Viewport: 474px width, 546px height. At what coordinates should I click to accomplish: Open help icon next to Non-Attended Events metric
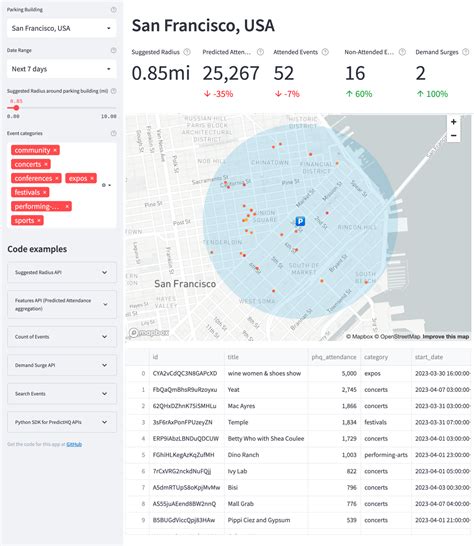(x=402, y=52)
